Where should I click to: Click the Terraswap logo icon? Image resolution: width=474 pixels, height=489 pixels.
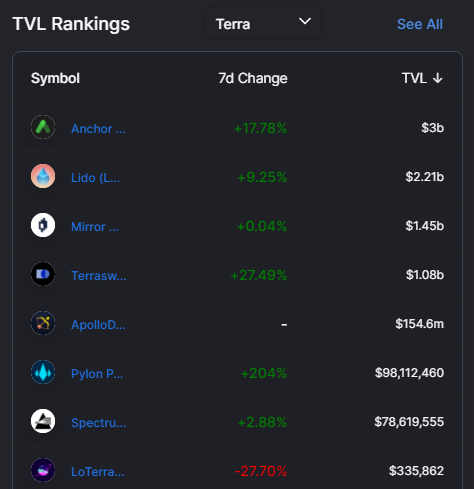tap(43, 274)
